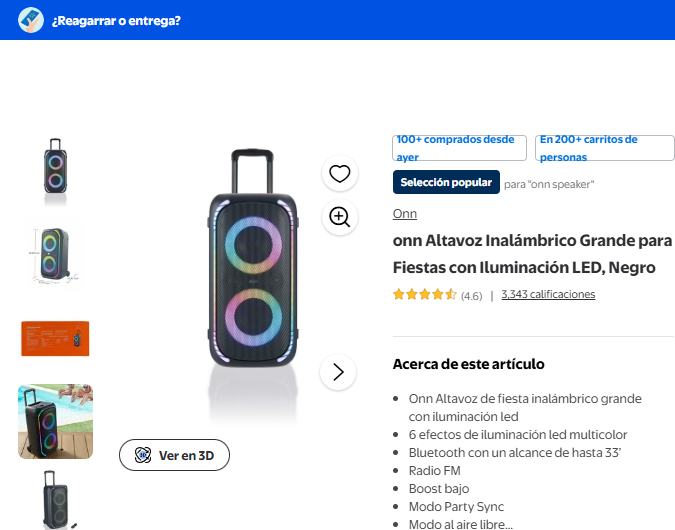Screen dimensions: 675x530
Task: Select orange box packaging thumbnail
Action: 55,338
